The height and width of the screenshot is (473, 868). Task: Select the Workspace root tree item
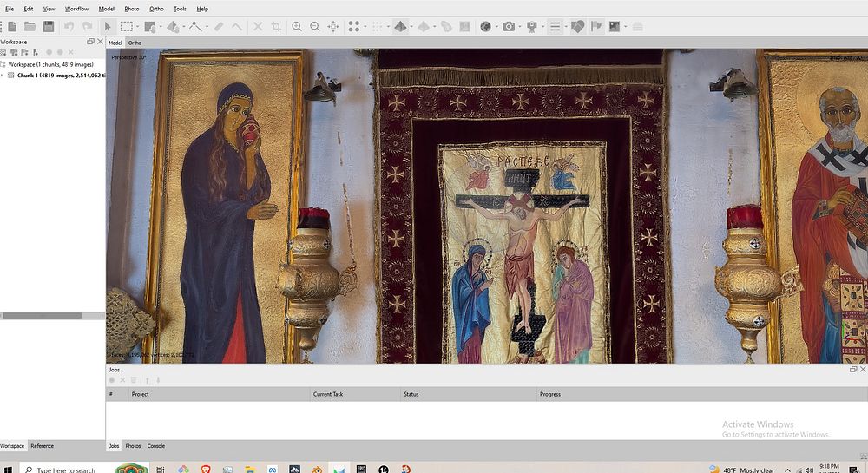point(50,65)
